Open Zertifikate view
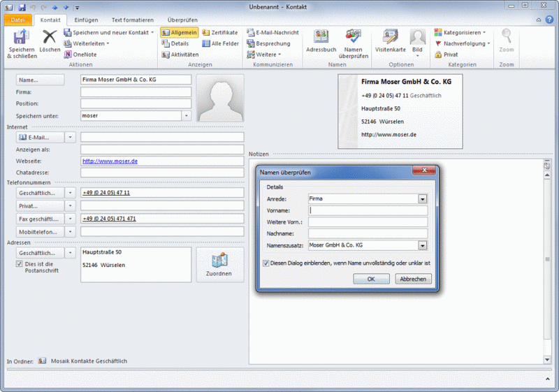559x392 pixels. pyautogui.click(x=220, y=32)
